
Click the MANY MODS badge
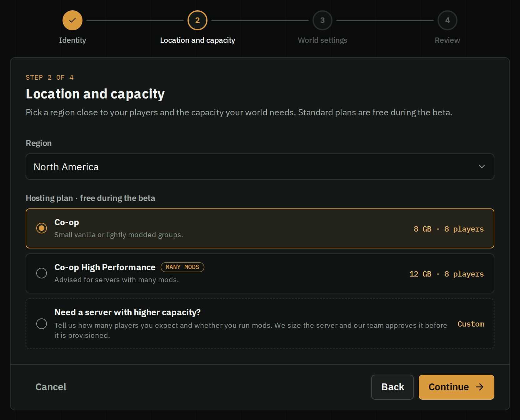(x=182, y=267)
